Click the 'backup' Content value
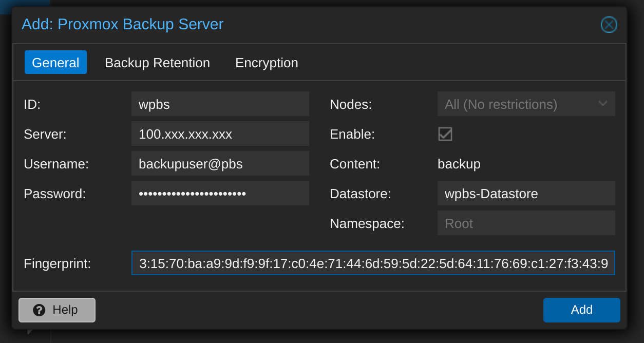Viewport: 644px width, 343px height. point(459,164)
